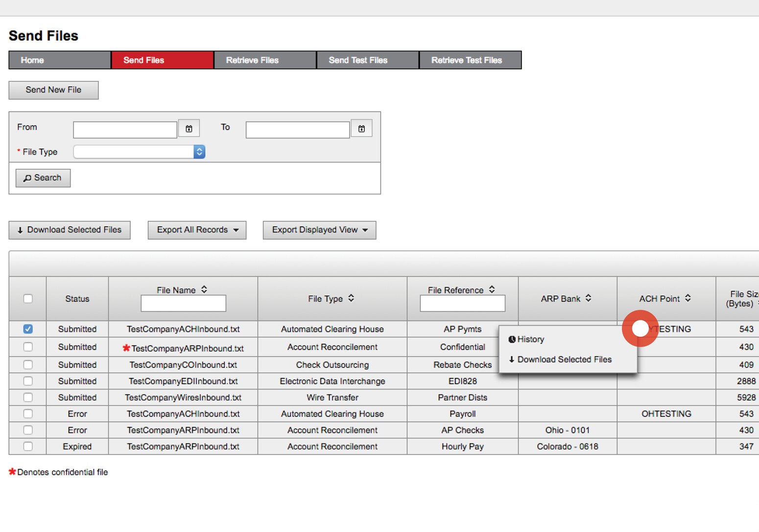Click sort arrows on ARP Bank column
This screenshot has height=532, width=759.
(x=589, y=299)
